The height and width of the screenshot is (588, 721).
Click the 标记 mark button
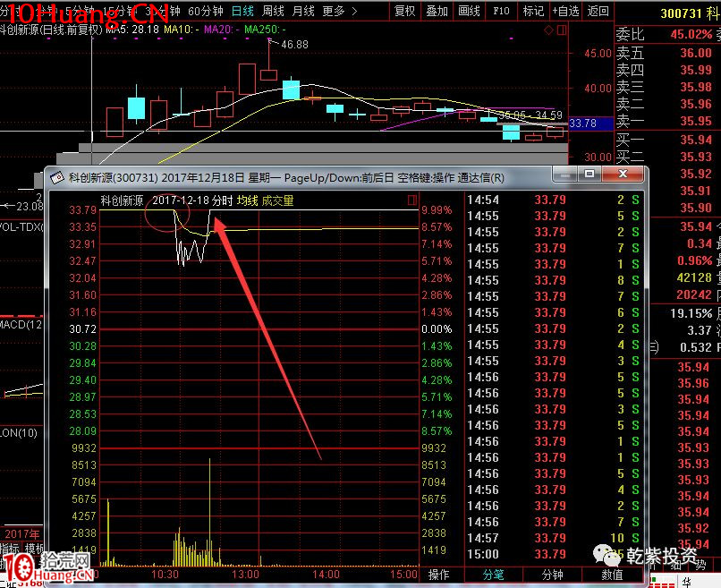[x=533, y=11]
